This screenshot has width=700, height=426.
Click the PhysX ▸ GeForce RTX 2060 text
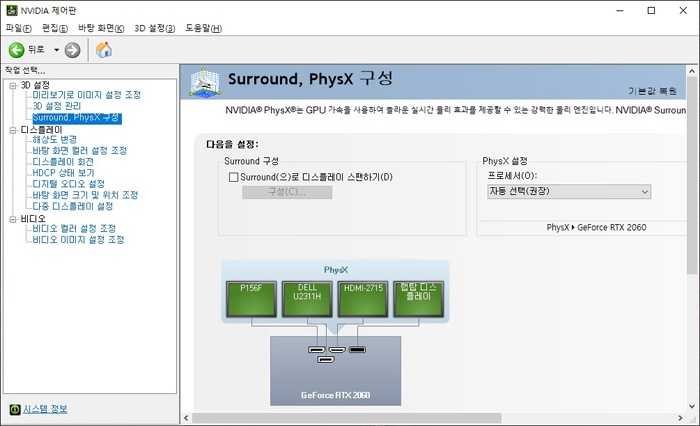pyautogui.click(x=596, y=228)
